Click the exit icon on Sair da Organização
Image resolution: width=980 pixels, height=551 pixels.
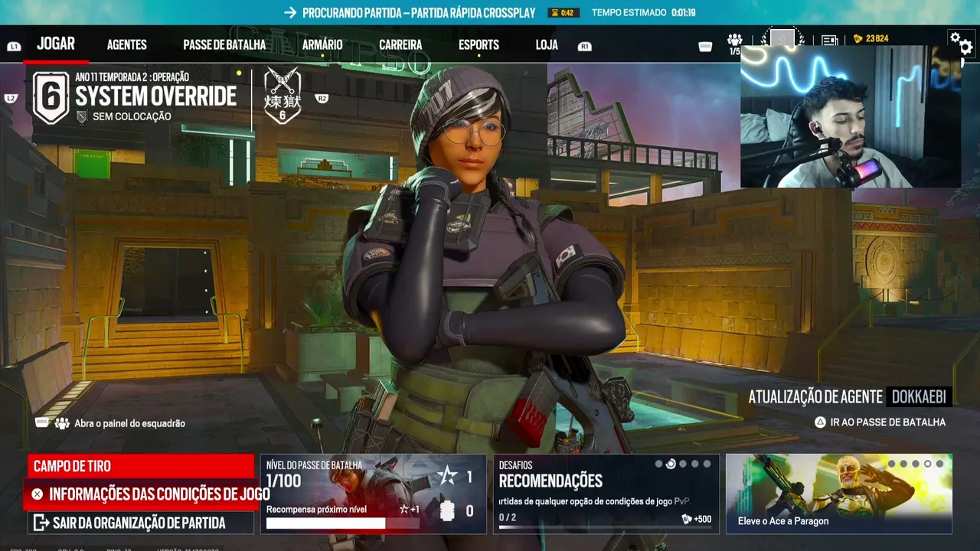click(40, 523)
